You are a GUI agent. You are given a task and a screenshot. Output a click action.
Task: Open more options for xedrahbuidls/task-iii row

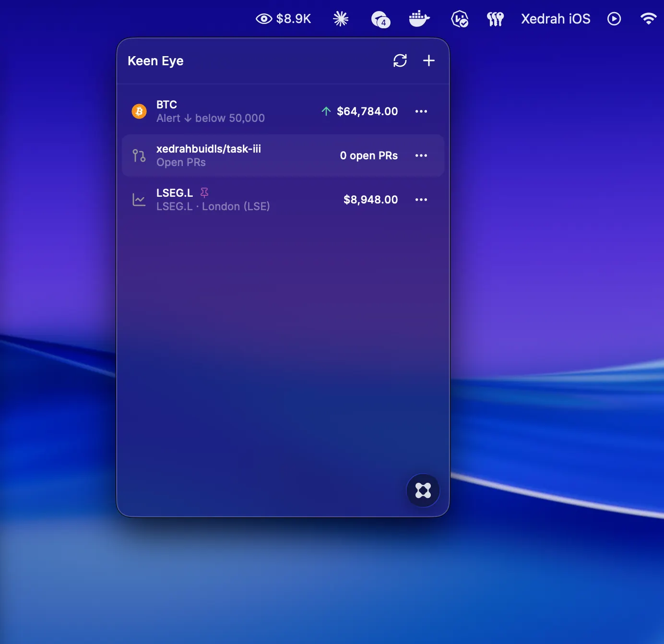(x=421, y=155)
